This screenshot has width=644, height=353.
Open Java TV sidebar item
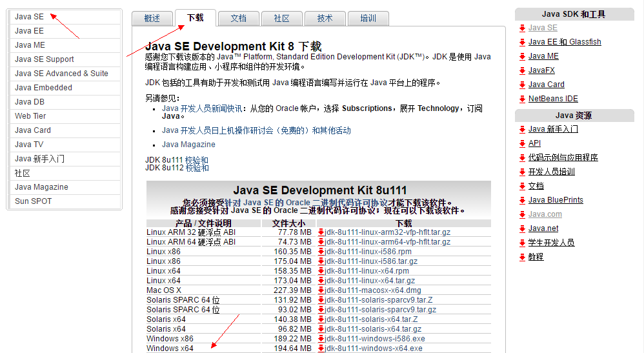click(65, 145)
